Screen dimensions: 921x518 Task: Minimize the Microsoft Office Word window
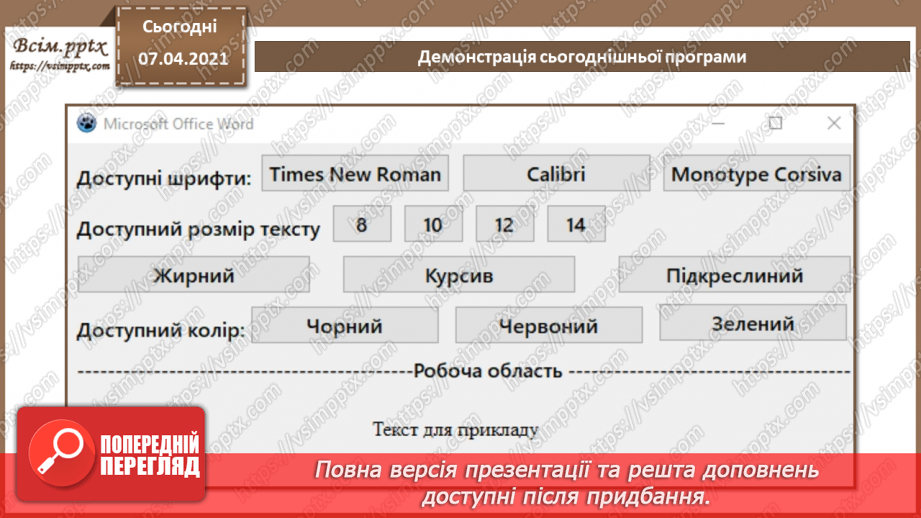(718, 123)
